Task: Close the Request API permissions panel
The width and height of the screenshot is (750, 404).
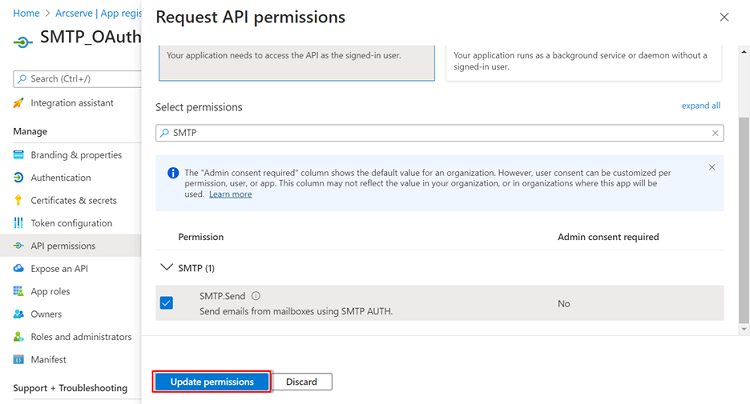Action: click(724, 17)
